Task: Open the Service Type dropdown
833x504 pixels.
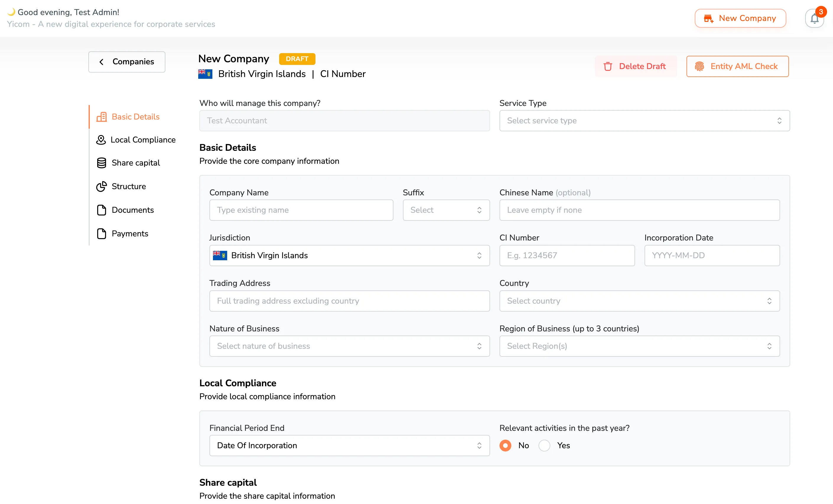Action: [x=644, y=121]
